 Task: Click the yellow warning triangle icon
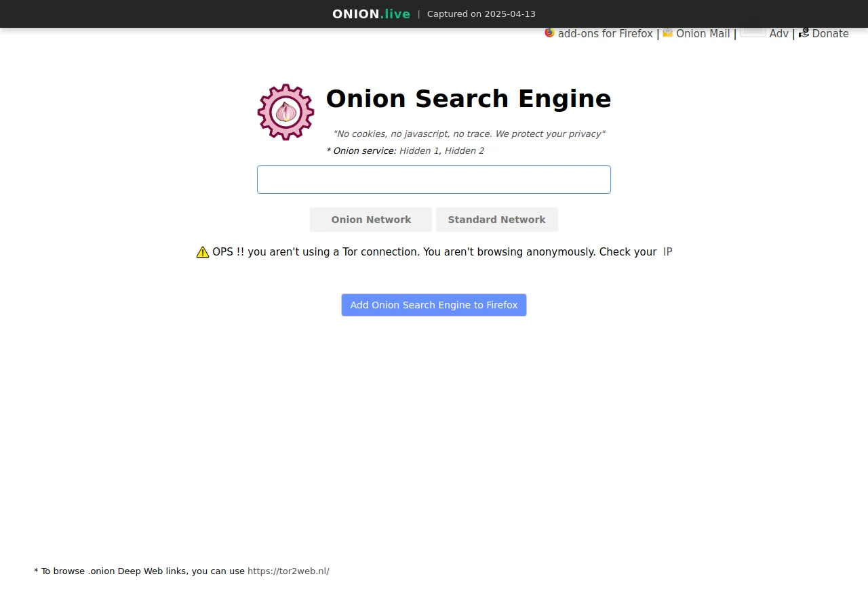point(203,252)
